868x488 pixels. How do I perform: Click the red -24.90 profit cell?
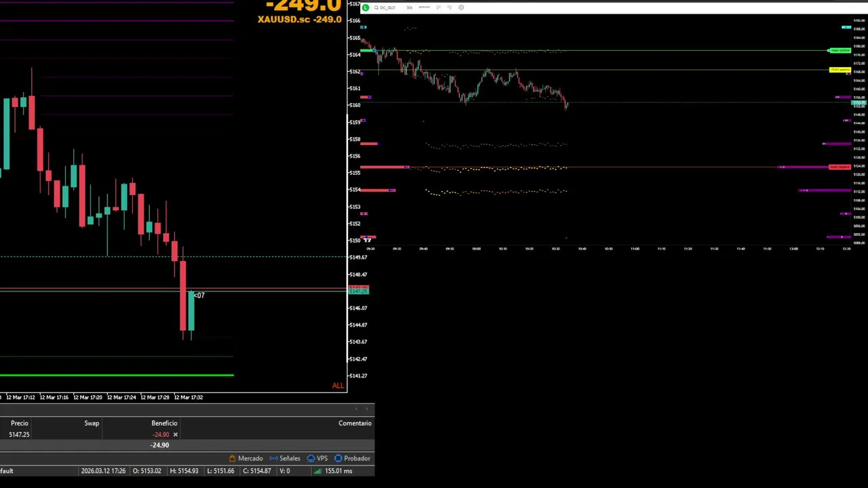[161, 434]
